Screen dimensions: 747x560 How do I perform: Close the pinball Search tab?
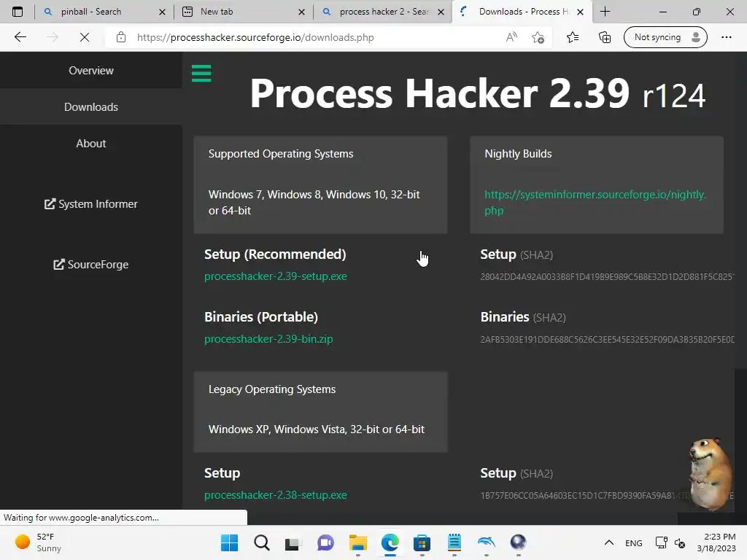[x=162, y=12]
